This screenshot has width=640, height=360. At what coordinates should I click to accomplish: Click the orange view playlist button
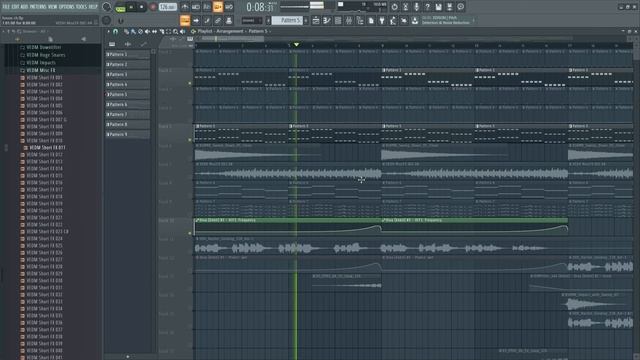coord(185,20)
